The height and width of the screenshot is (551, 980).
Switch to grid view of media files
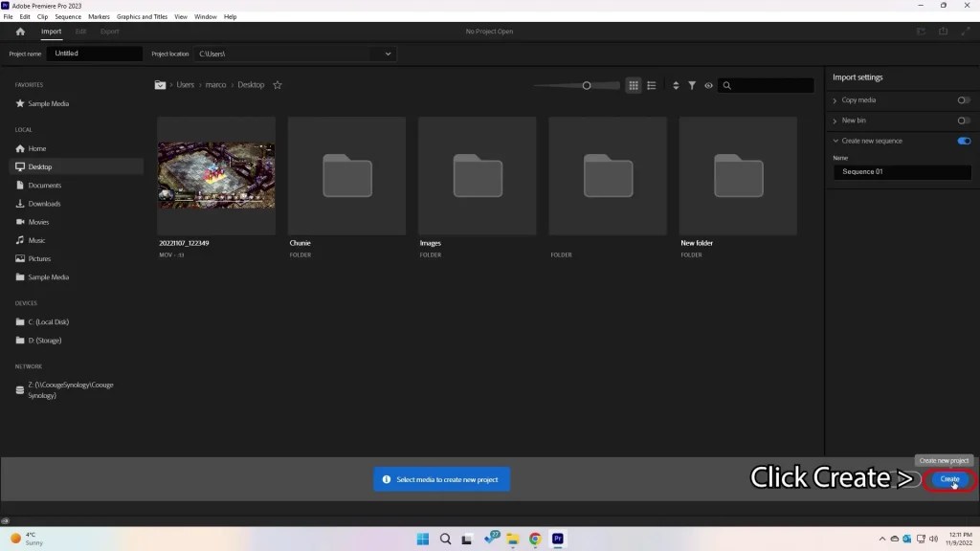coord(633,85)
